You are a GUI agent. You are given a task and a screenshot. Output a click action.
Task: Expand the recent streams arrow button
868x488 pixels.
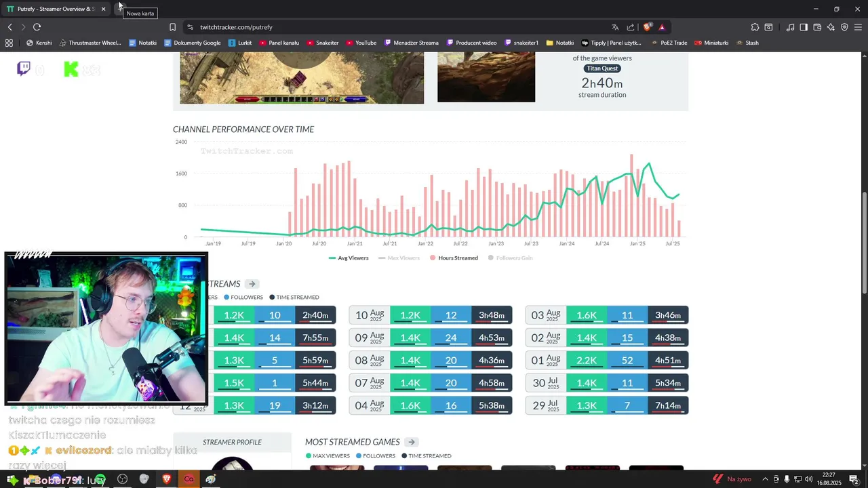pyautogui.click(x=252, y=284)
